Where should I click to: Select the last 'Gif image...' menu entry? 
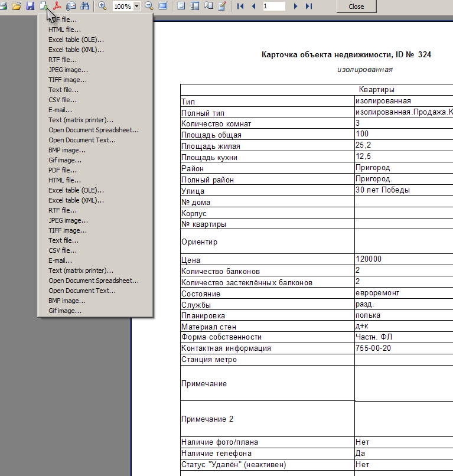coord(65,311)
